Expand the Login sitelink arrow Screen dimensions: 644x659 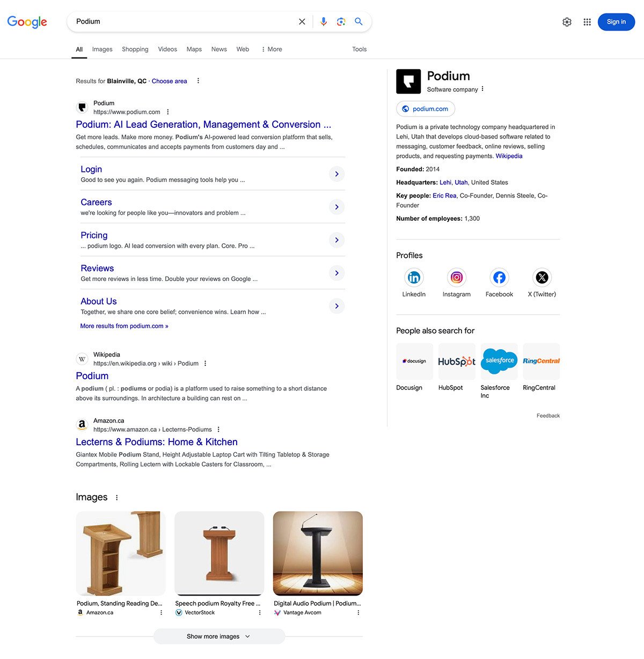(x=336, y=174)
